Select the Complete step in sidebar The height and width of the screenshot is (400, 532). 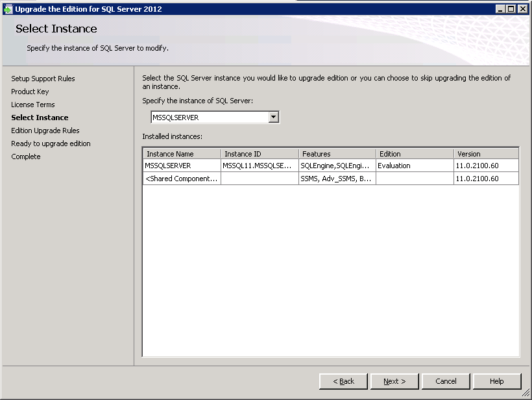tap(26, 156)
